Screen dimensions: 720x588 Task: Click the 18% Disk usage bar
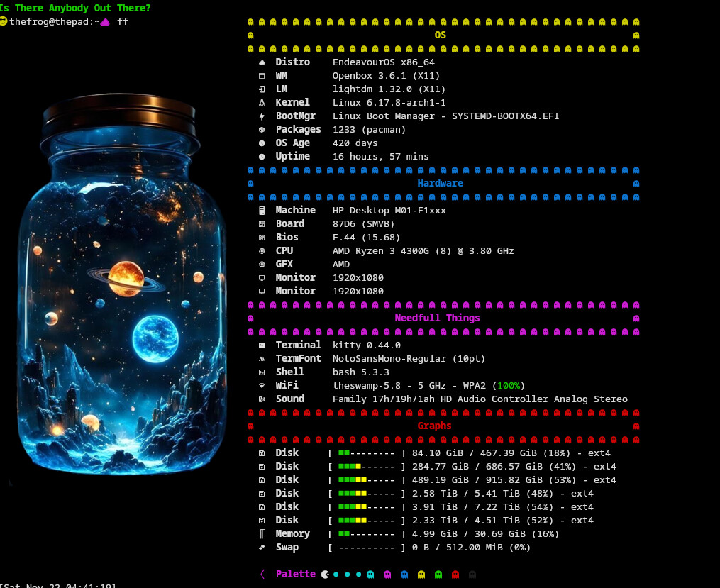click(x=366, y=453)
